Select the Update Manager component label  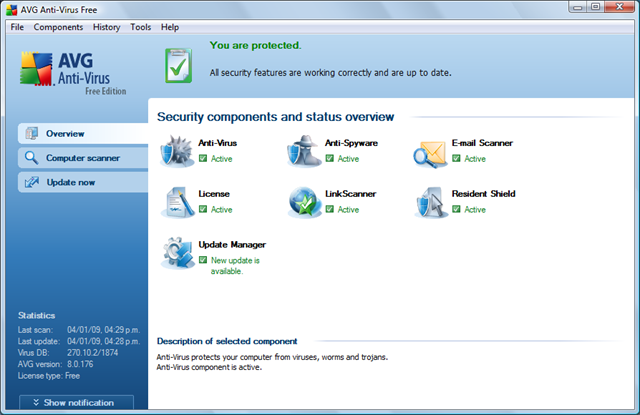tap(232, 244)
